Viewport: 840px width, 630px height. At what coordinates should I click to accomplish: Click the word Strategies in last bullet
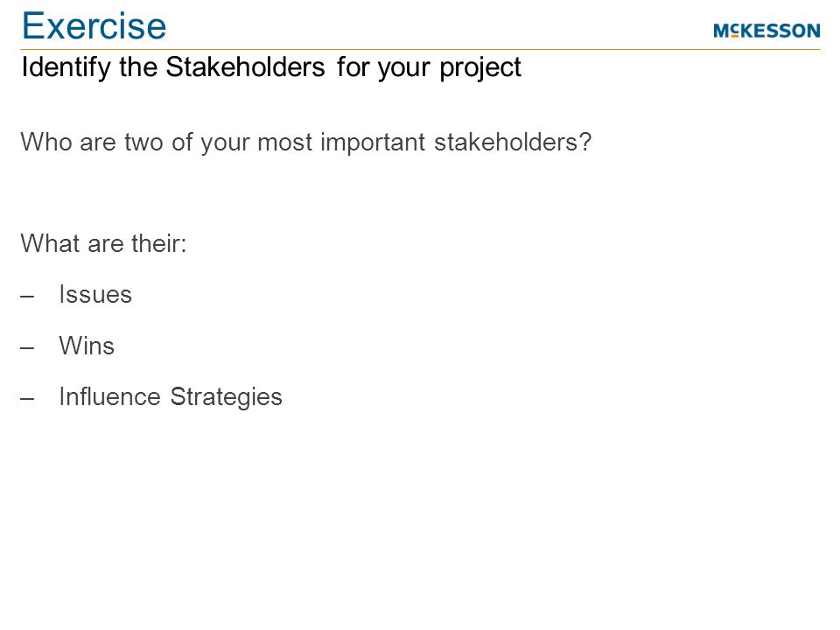pyautogui.click(x=226, y=397)
